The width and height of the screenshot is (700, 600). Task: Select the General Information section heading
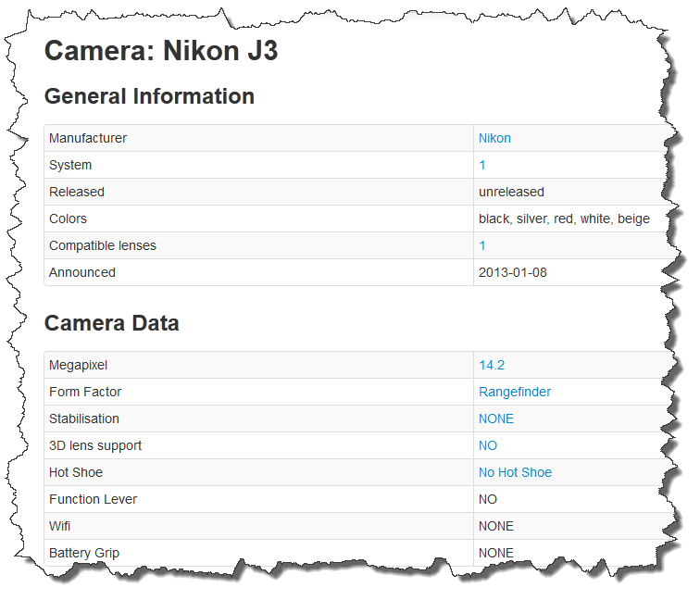coord(150,96)
